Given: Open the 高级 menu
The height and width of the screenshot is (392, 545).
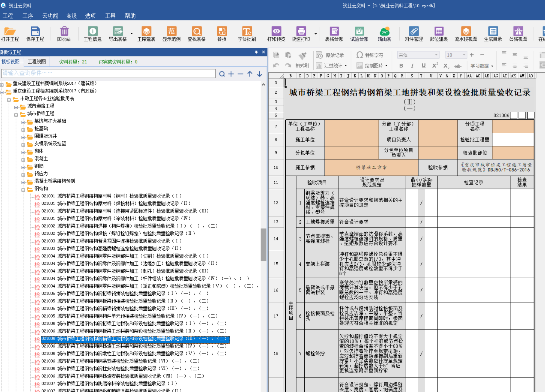Looking at the screenshot, I should pyautogui.click(x=72, y=16).
